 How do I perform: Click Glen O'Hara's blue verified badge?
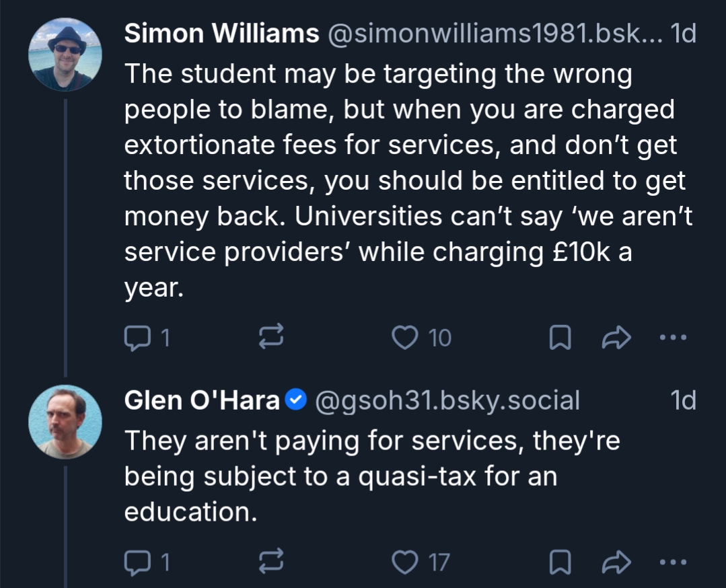(x=296, y=401)
